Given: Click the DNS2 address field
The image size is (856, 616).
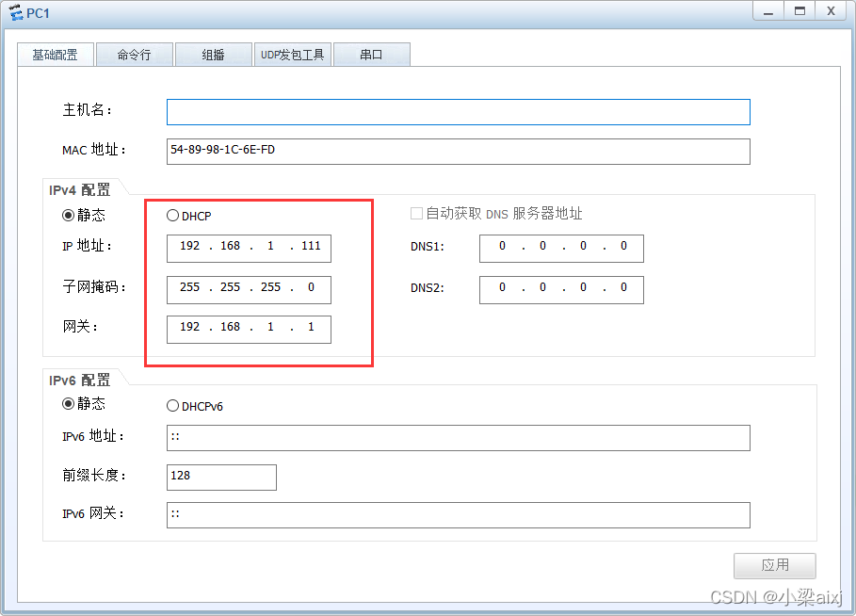Looking at the screenshot, I should [x=561, y=289].
